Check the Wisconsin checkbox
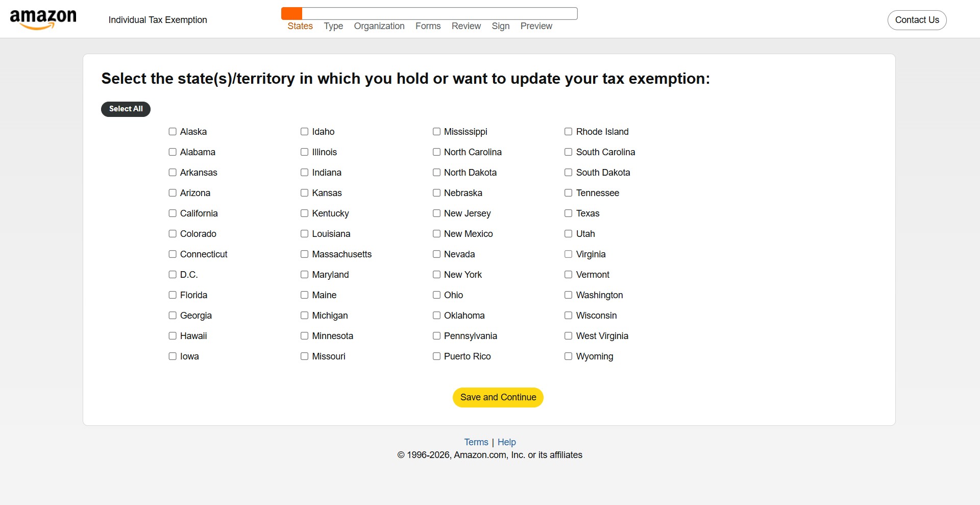The height and width of the screenshot is (505, 980). 568,315
